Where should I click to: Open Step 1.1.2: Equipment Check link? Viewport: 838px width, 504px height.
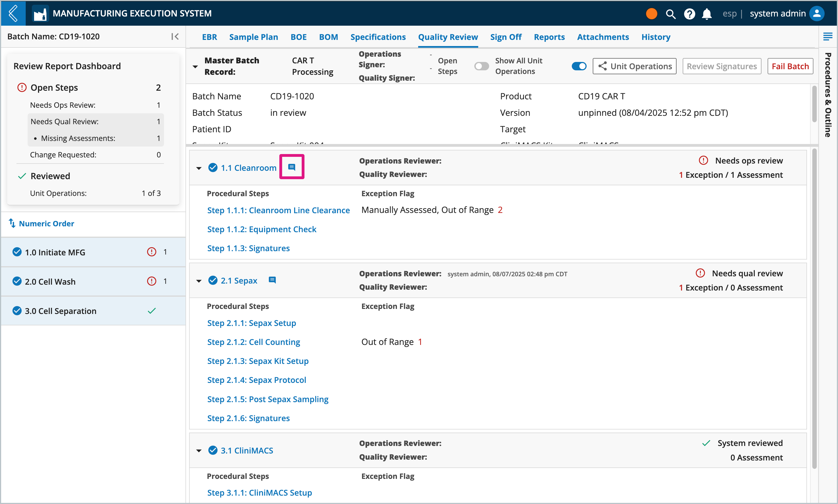(262, 229)
